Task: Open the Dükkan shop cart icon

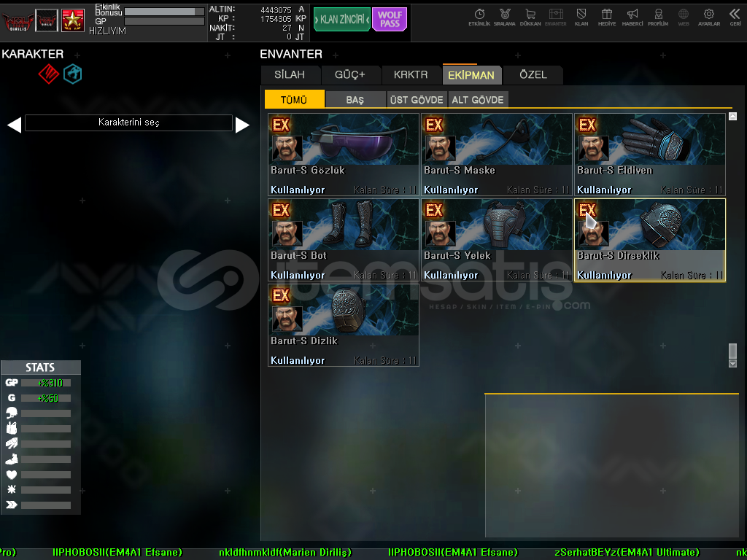Action: click(530, 17)
